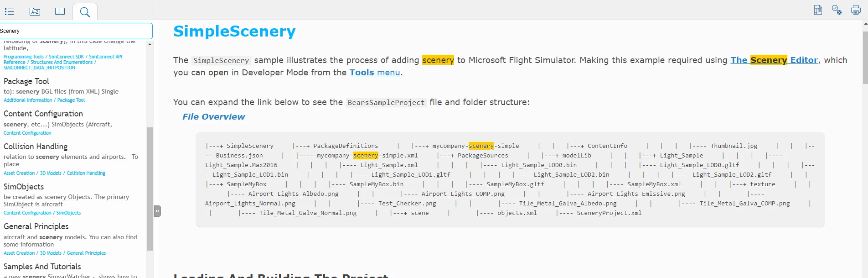
Task: Select the Search magnifier tab
Action: 85,12
